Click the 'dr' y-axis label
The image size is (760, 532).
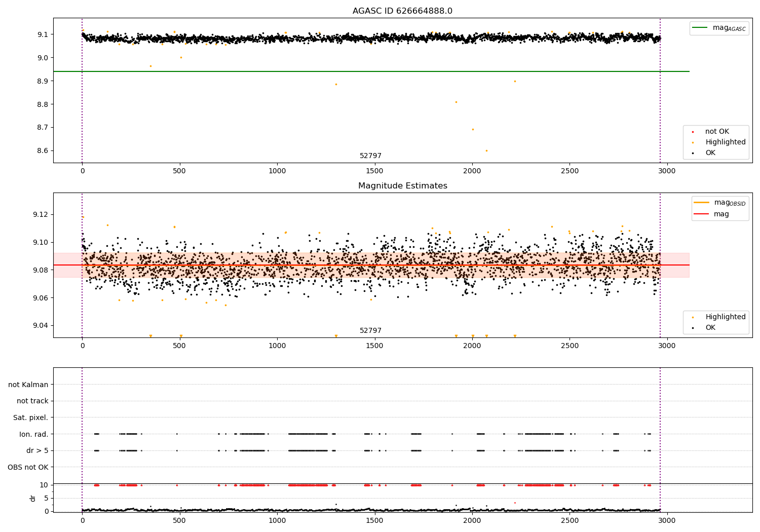click(33, 498)
